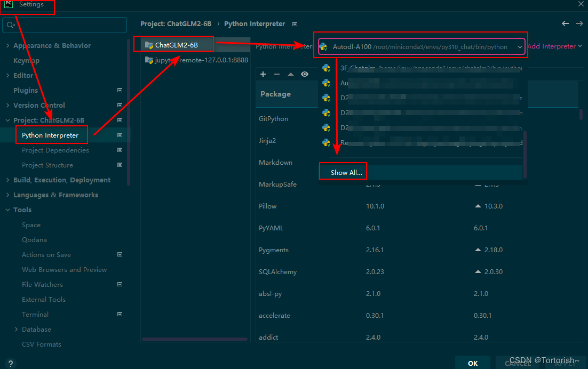Screen dimensions: 588x369
Task: Click the GitPython package row
Action: tap(273, 119)
